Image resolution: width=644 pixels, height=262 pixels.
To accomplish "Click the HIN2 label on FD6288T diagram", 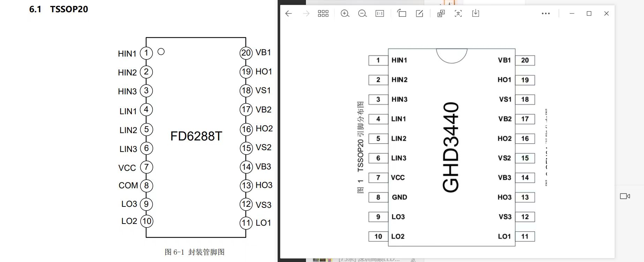I will [x=127, y=73].
